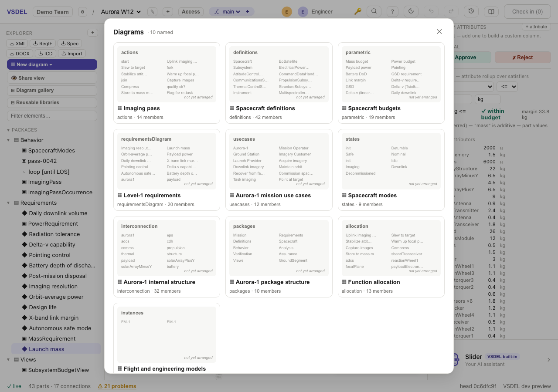Viewport: 558px width, 392px height.
Task: Open the documentation book icon
Action: tap(491, 12)
